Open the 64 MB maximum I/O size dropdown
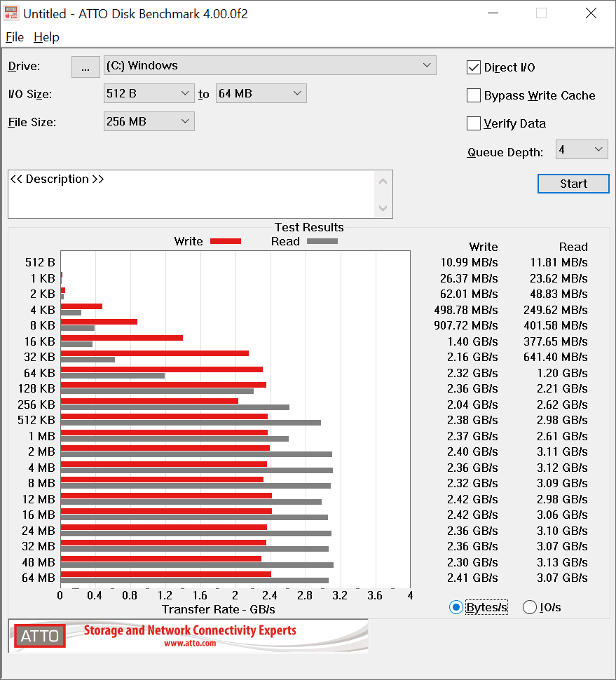 tap(261, 93)
